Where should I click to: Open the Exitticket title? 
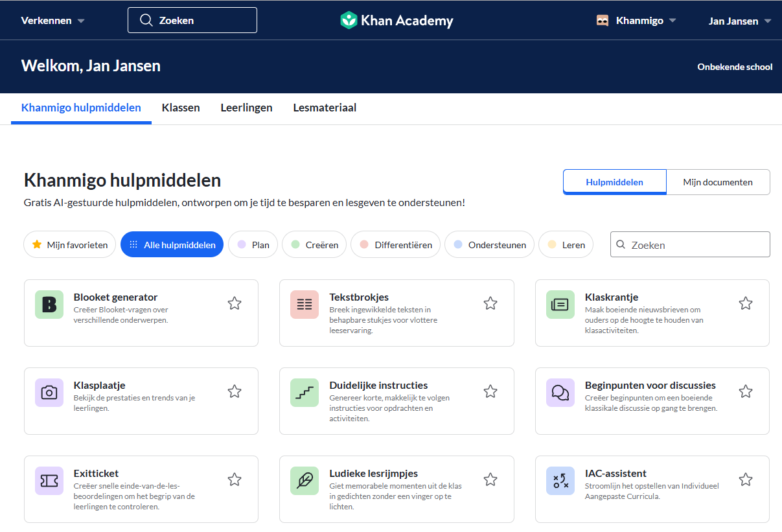(x=97, y=474)
